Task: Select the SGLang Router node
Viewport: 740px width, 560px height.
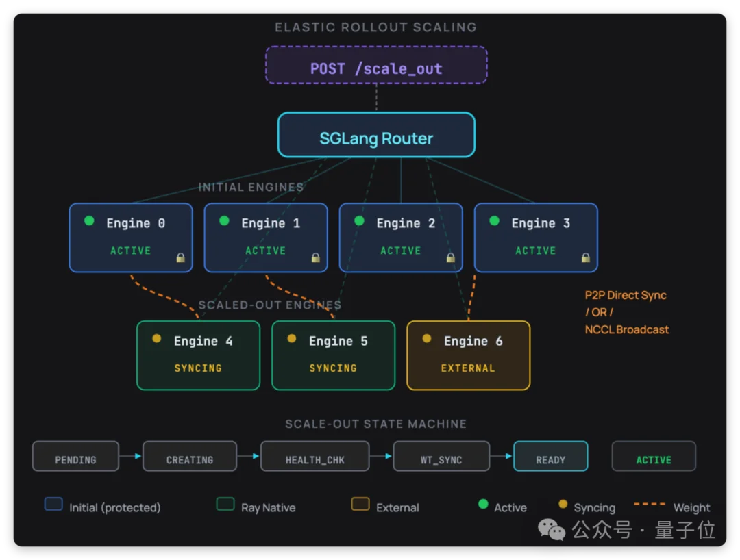Action: coord(376,136)
